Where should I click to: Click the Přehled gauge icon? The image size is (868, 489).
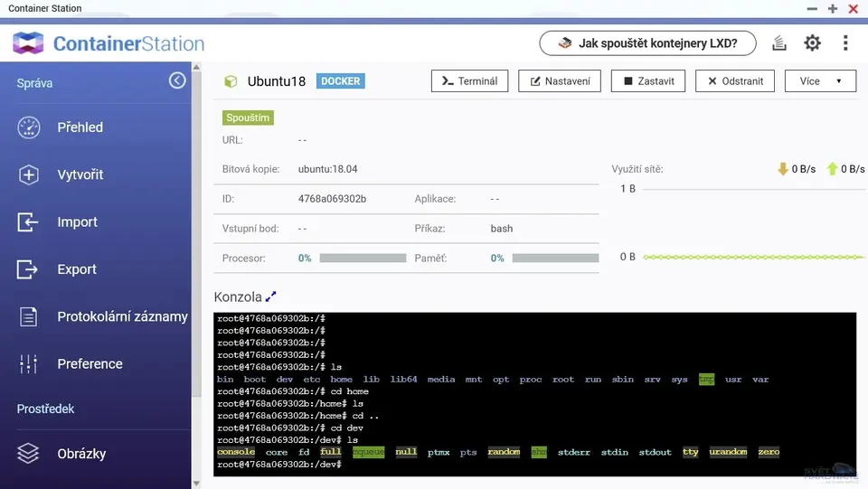click(x=29, y=127)
